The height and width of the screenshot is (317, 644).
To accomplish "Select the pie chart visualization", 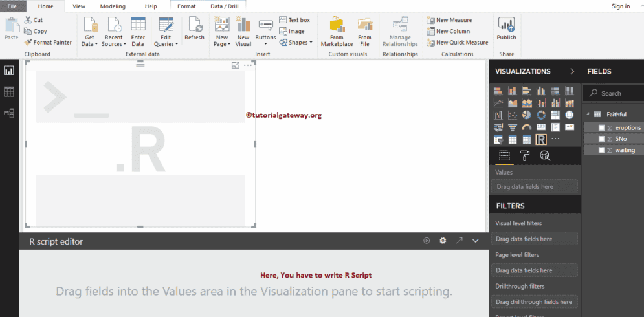I will pyautogui.click(x=527, y=115).
